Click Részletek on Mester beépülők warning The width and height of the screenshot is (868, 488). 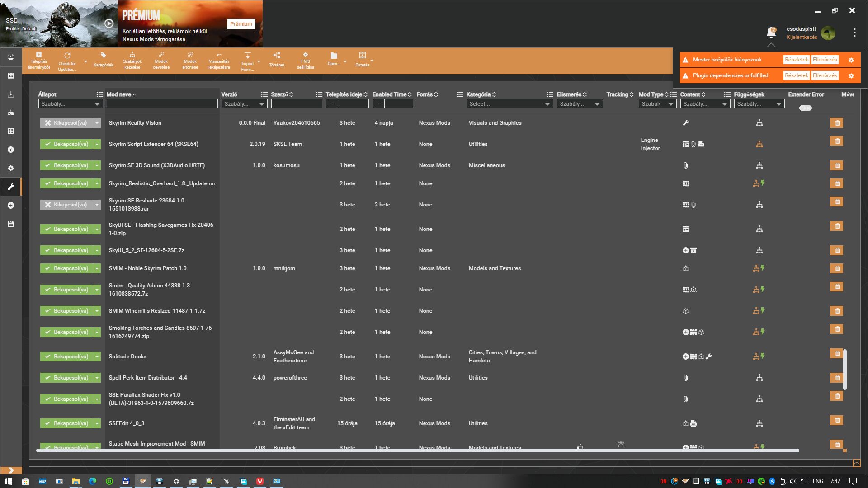point(796,60)
